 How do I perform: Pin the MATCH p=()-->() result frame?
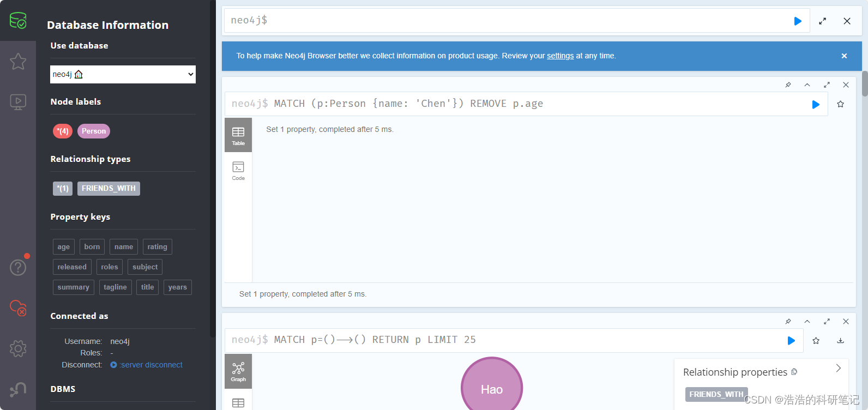788,322
